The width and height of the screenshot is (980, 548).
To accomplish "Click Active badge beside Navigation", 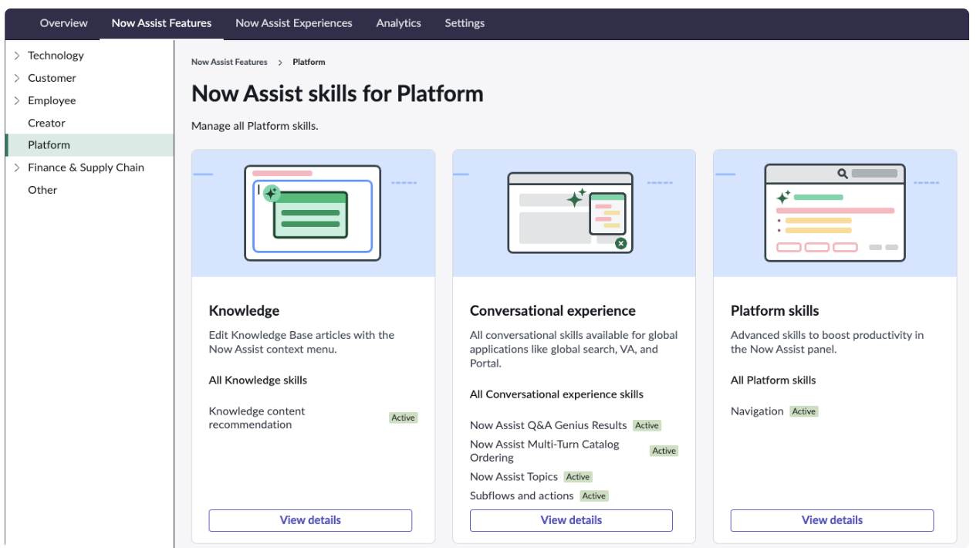I will point(803,411).
